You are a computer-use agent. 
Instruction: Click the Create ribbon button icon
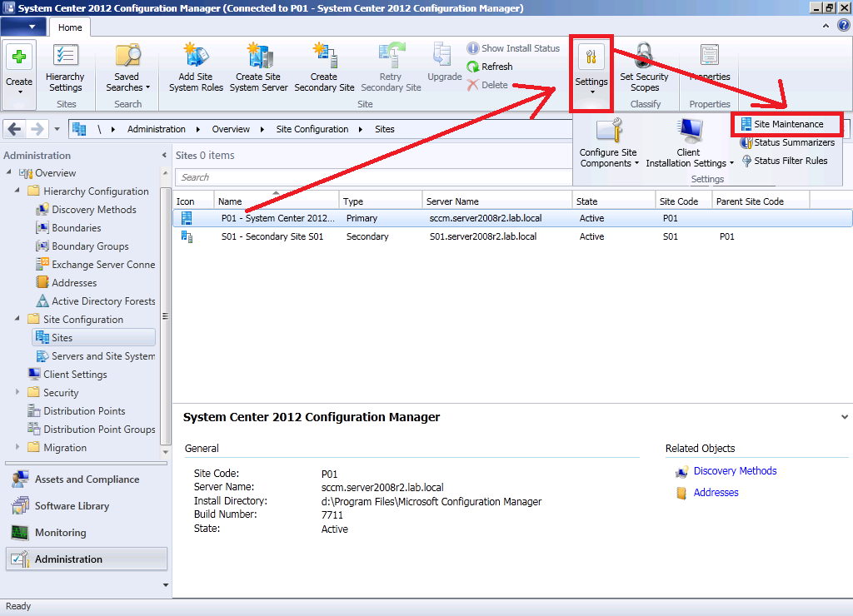pyautogui.click(x=19, y=57)
